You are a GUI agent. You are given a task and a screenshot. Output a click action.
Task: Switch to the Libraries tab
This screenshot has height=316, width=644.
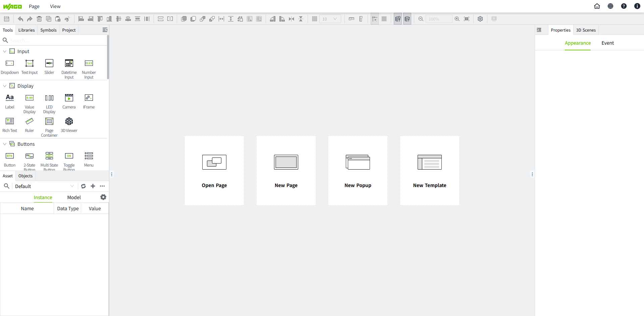26,30
